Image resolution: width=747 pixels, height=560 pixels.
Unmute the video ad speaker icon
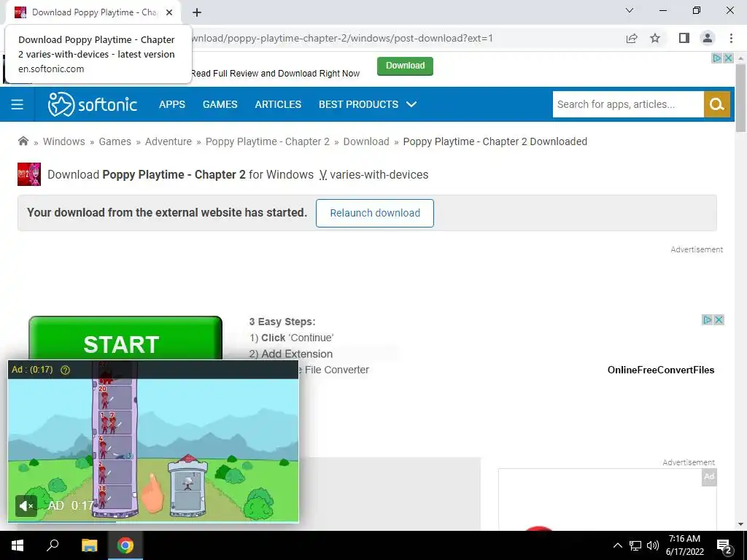point(26,506)
